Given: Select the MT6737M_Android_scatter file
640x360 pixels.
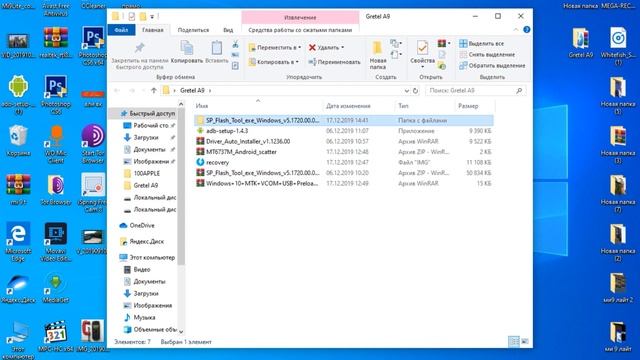Looking at the screenshot, I should (343, 152).
